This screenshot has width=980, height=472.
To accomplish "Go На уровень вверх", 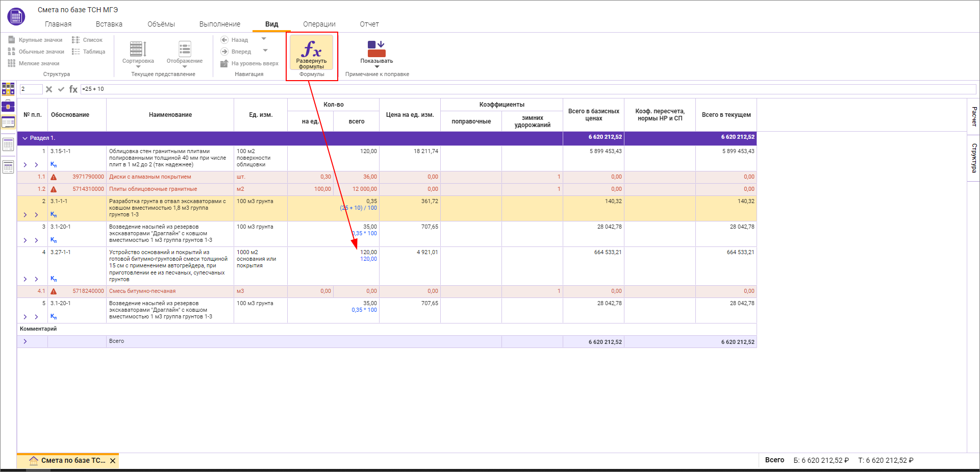I will click(x=249, y=63).
